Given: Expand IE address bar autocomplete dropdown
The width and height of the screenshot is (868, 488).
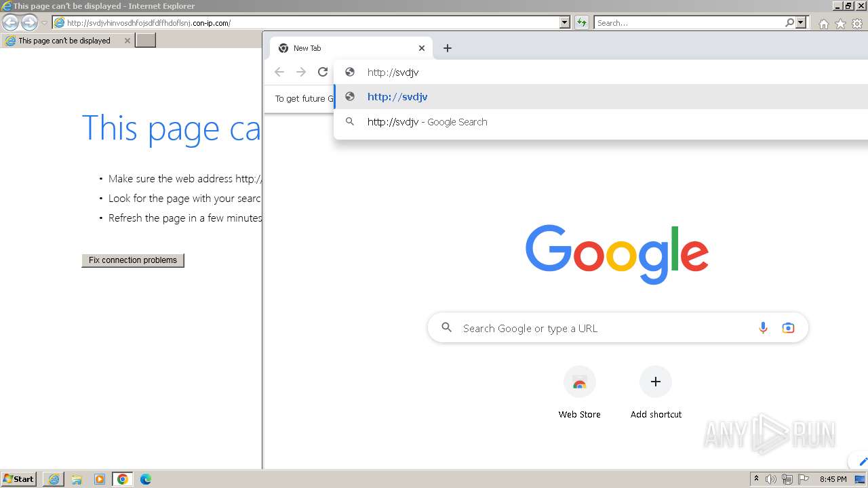Looking at the screenshot, I should coord(565,23).
